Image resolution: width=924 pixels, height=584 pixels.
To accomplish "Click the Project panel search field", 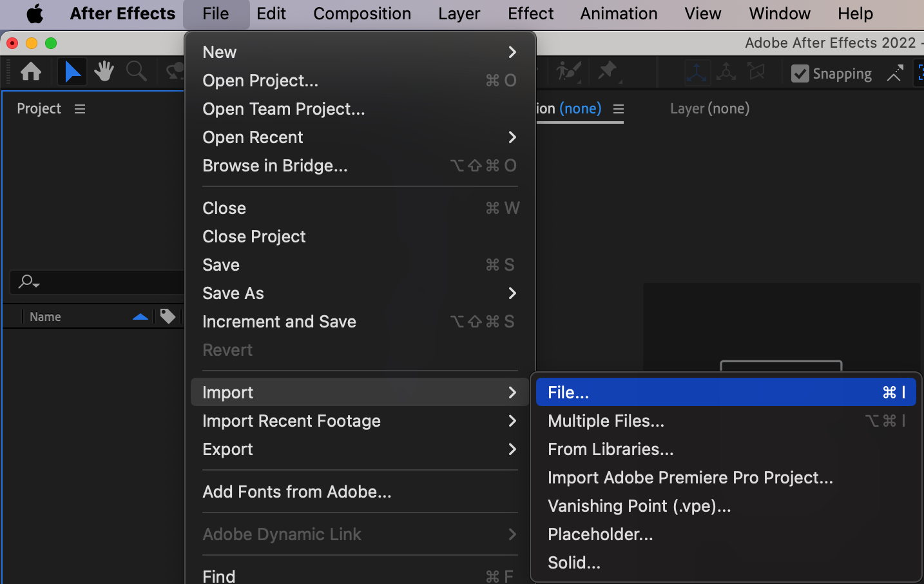I will [x=103, y=282].
